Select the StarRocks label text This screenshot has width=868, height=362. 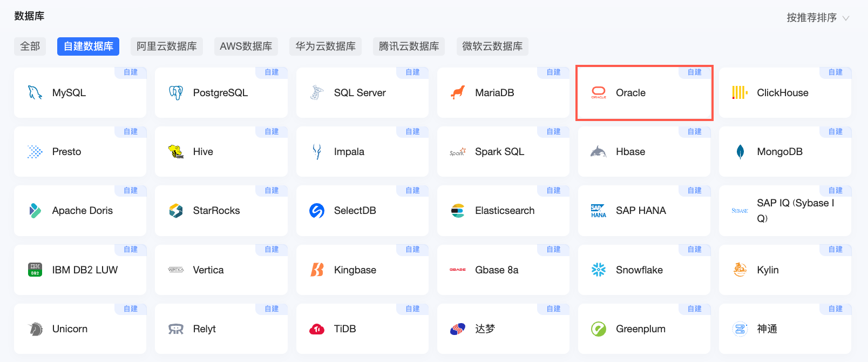(x=216, y=211)
